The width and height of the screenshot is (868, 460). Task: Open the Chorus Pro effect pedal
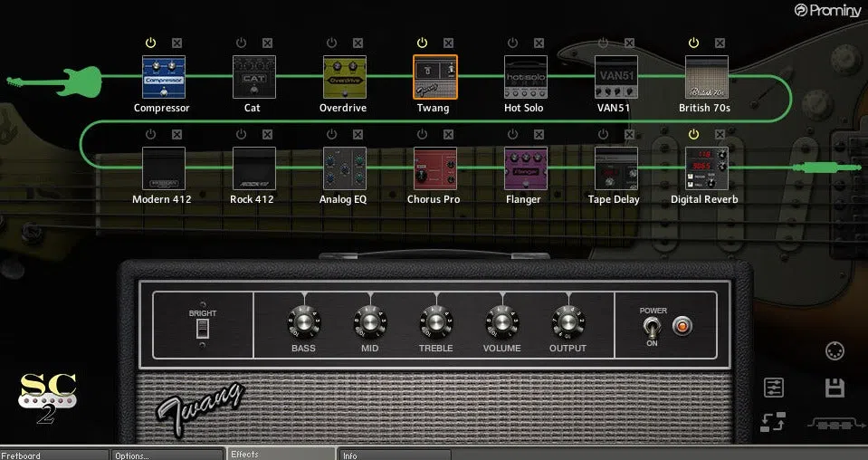[x=435, y=168]
